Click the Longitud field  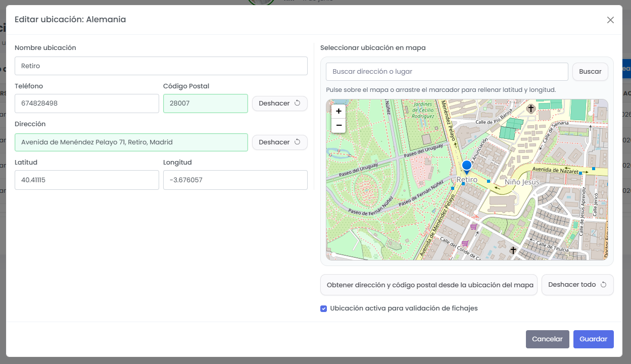tap(235, 180)
